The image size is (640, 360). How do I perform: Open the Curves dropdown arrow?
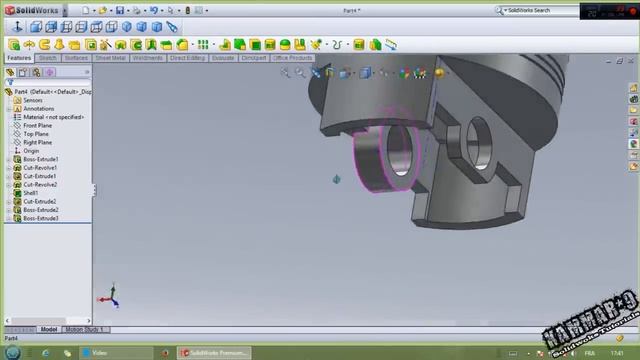(348, 45)
